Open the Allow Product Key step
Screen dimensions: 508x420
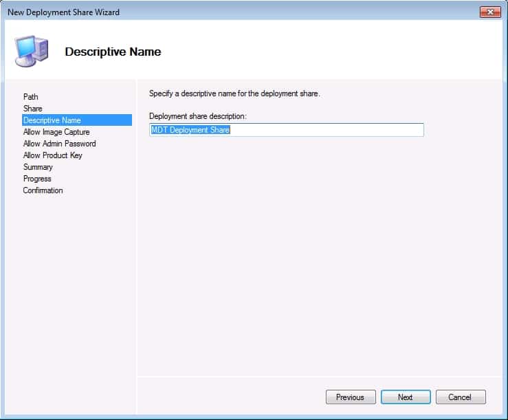(x=53, y=155)
